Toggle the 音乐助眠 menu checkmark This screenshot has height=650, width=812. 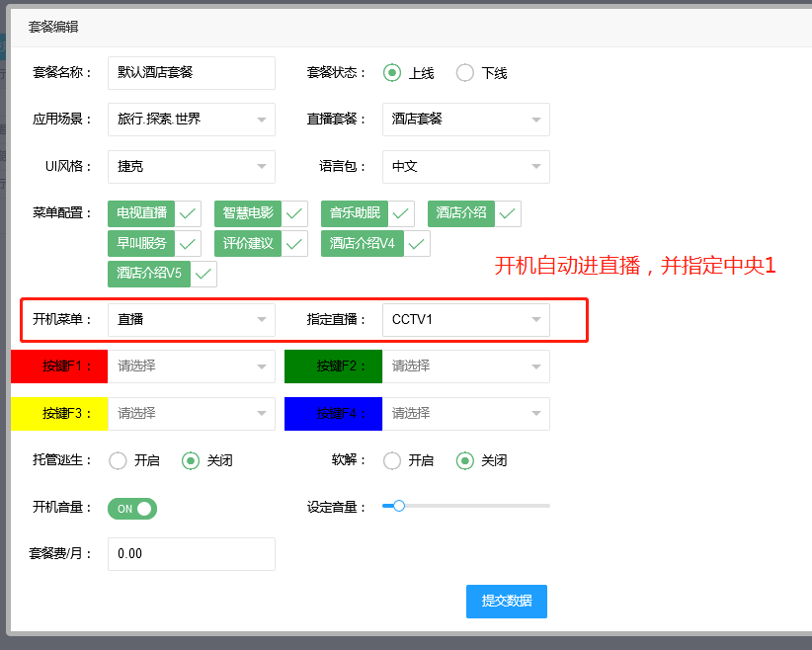401,213
